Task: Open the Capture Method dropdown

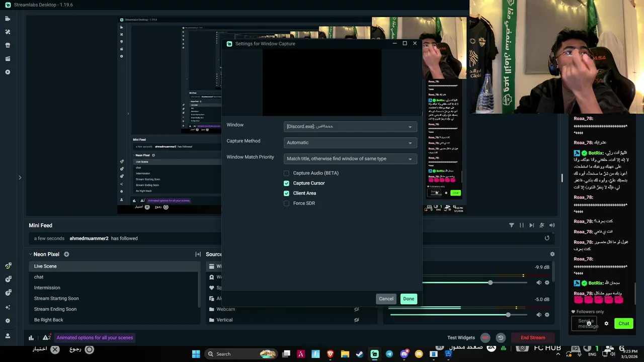Action: (350, 143)
